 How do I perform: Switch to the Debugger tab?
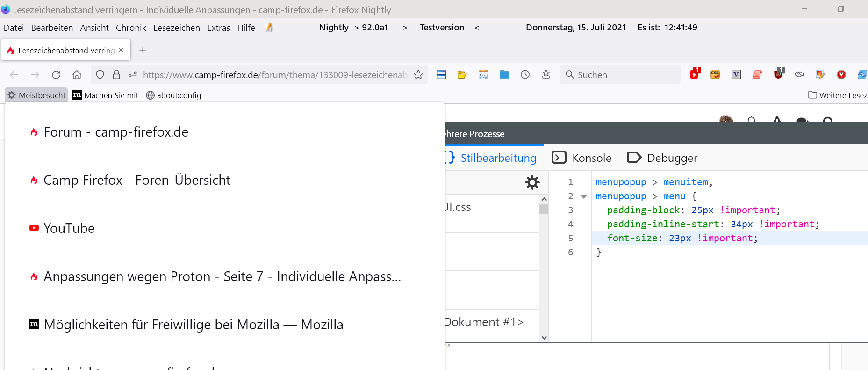coord(662,158)
